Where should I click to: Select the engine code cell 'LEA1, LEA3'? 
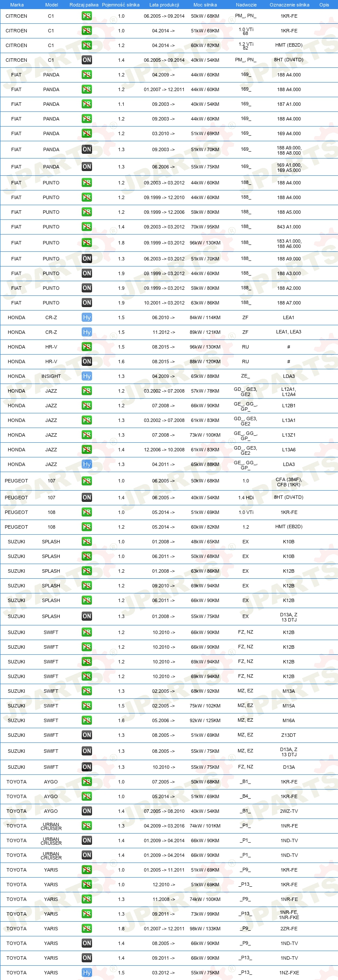point(289,332)
